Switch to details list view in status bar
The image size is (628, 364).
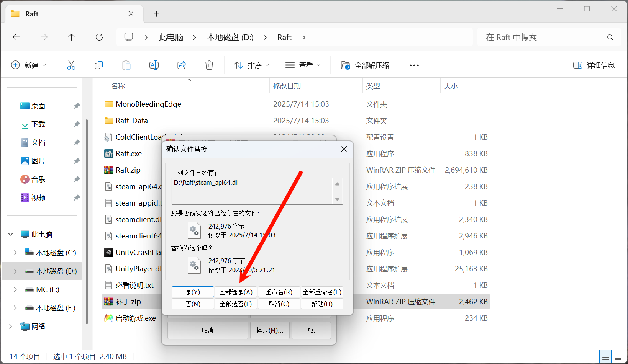[x=605, y=356]
